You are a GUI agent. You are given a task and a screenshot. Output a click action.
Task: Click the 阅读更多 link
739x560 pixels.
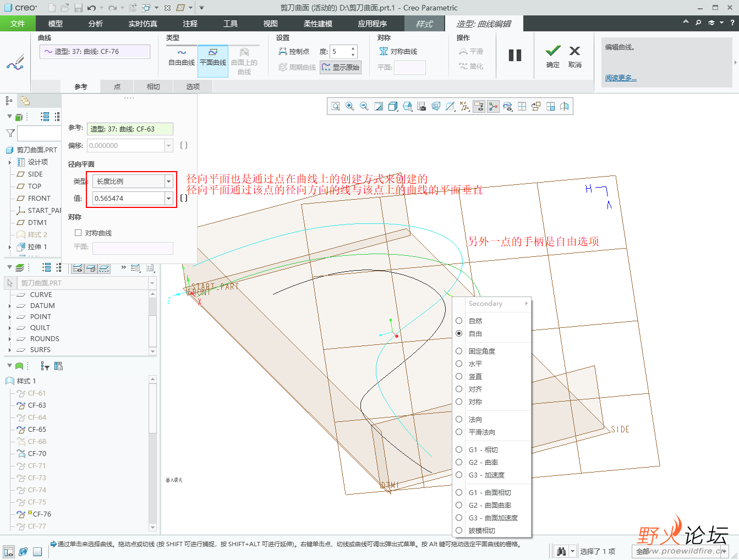621,78
